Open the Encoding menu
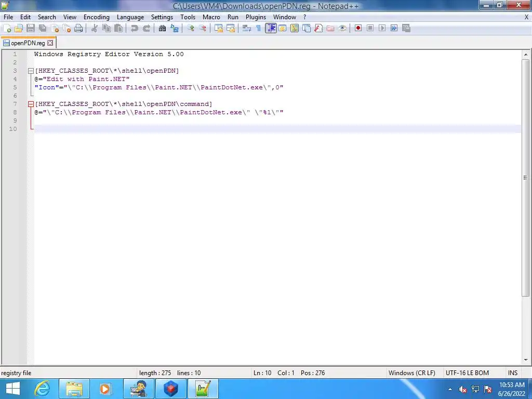The width and height of the screenshot is (532, 399). 97,17
